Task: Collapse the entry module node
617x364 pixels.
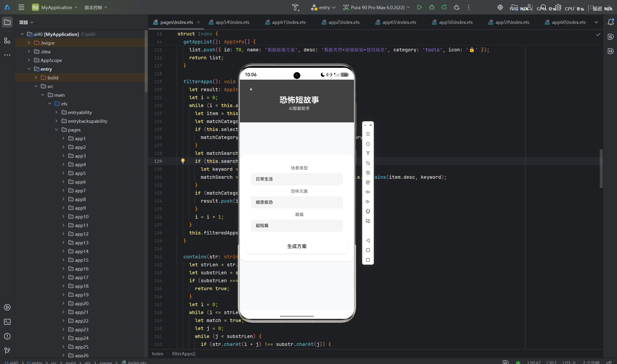Action: click(29, 69)
